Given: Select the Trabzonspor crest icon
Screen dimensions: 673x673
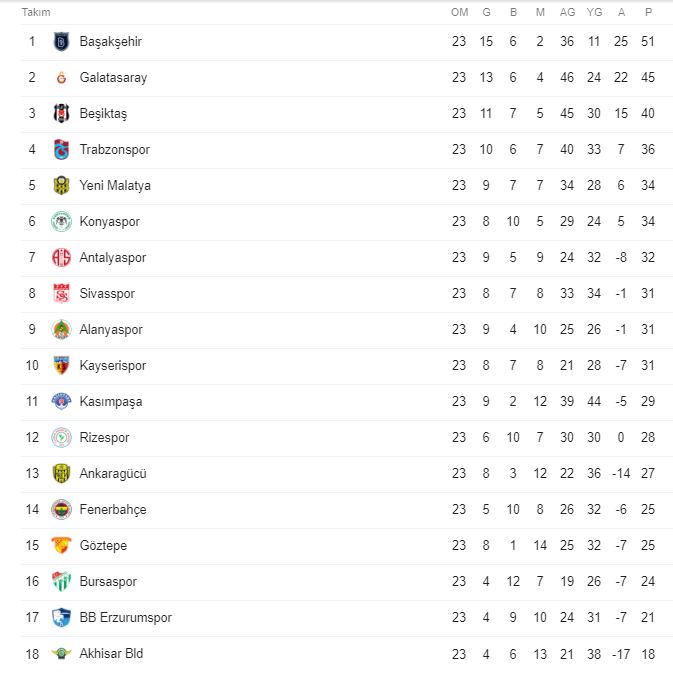Looking at the screenshot, I should point(61,149).
